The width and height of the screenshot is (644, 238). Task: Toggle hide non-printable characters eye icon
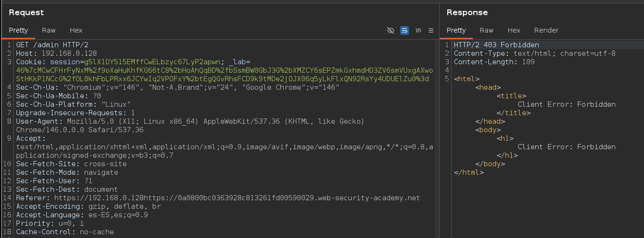(391, 30)
